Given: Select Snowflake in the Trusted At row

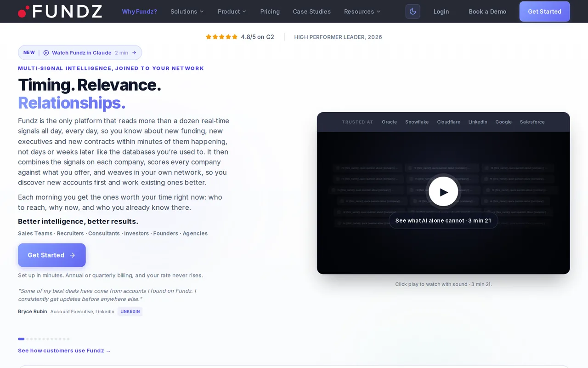Looking at the screenshot, I should pos(417,122).
